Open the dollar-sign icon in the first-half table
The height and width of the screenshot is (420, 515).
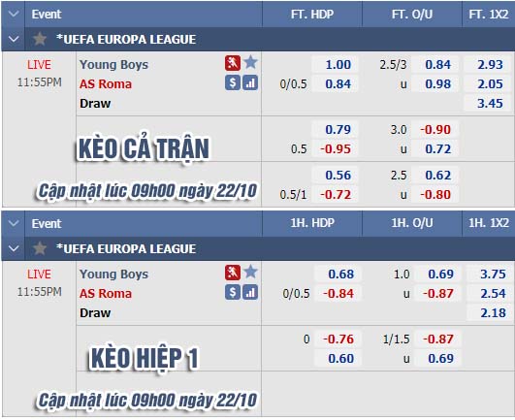click(x=233, y=292)
